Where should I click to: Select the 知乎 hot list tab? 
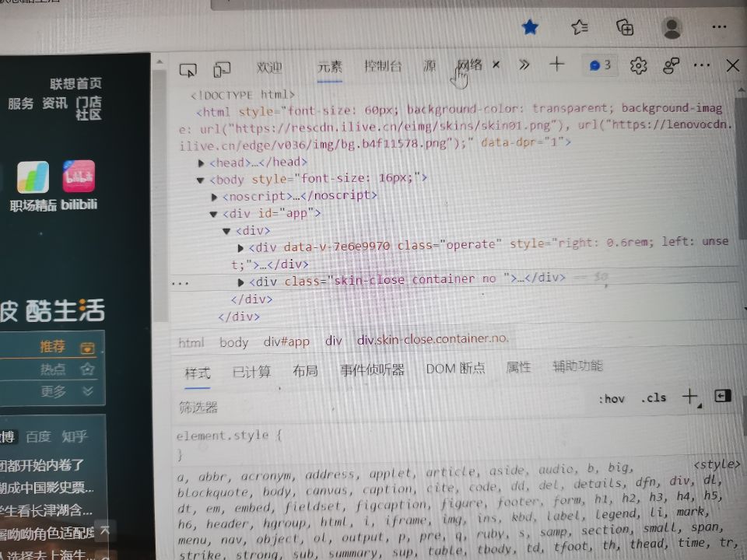click(75, 436)
